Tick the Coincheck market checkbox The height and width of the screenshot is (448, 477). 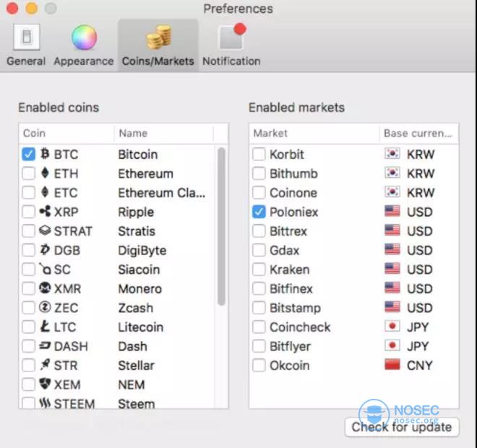[x=259, y=327]
